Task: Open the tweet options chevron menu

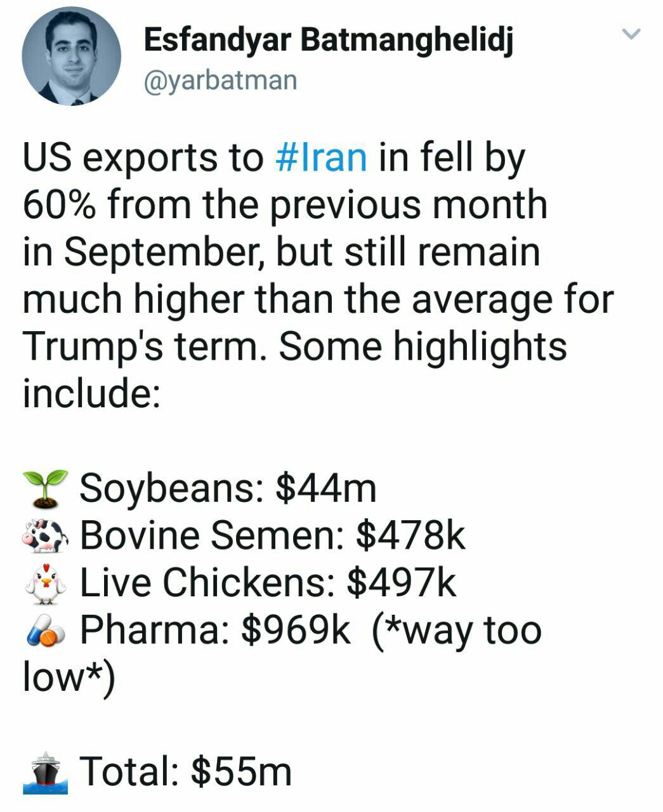Action: coord(631,34)
